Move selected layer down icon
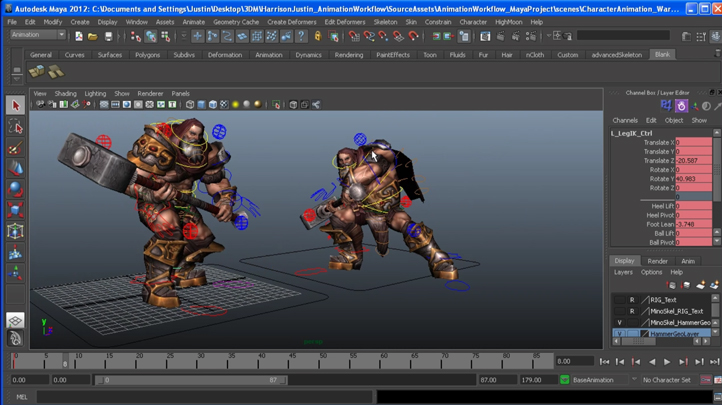This screenshot has width=722, height=405. point(686,286)
